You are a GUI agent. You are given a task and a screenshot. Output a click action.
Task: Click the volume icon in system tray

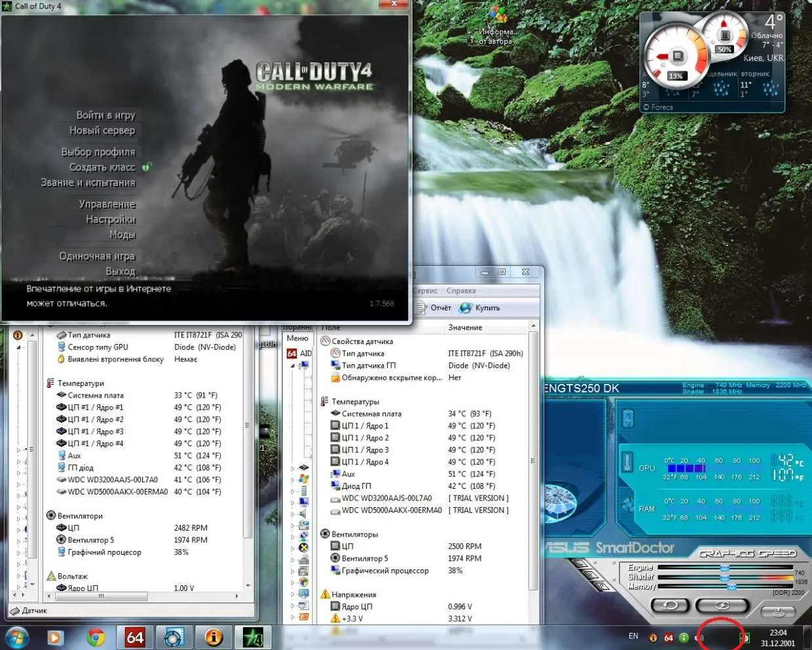(699, 638)
